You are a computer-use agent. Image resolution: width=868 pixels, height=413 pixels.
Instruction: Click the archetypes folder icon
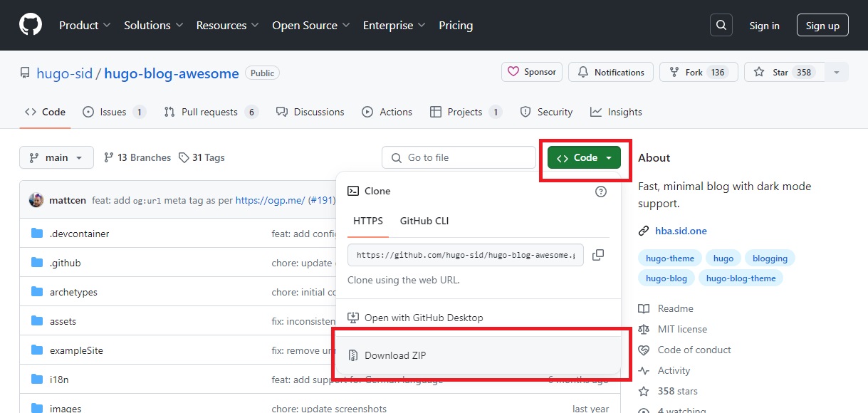37,292
